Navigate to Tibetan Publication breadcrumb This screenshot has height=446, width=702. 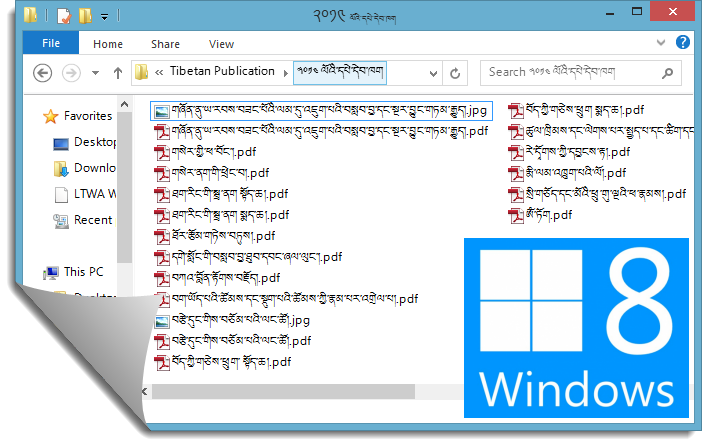[x=222, y=71]
